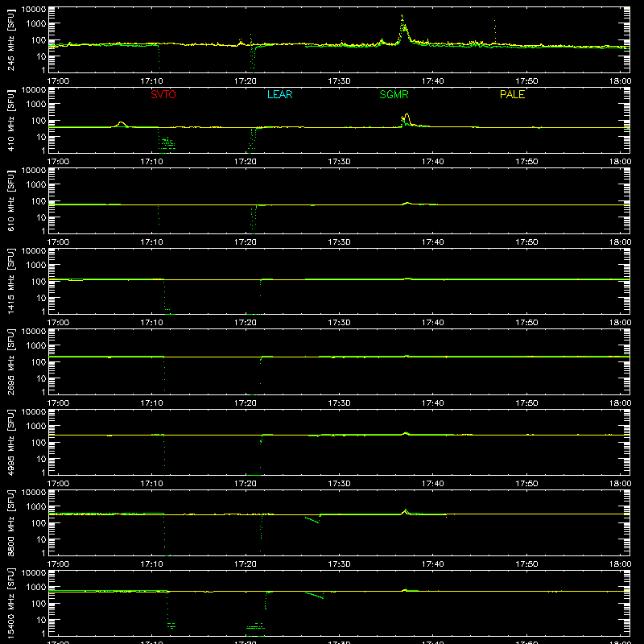Click the cyan LEAR station label
This screenshot has width=644, height=644.
click(279, 94)
